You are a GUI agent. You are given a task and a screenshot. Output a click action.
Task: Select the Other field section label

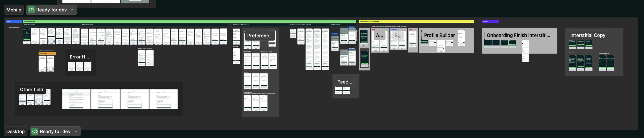(31, 89)
